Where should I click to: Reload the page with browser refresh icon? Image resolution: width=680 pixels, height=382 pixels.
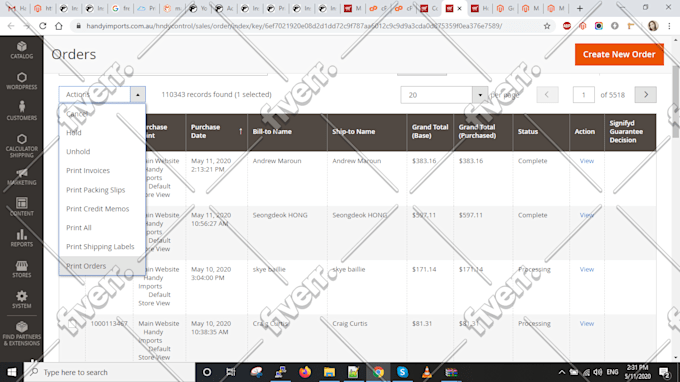click(x=42, y=26)
